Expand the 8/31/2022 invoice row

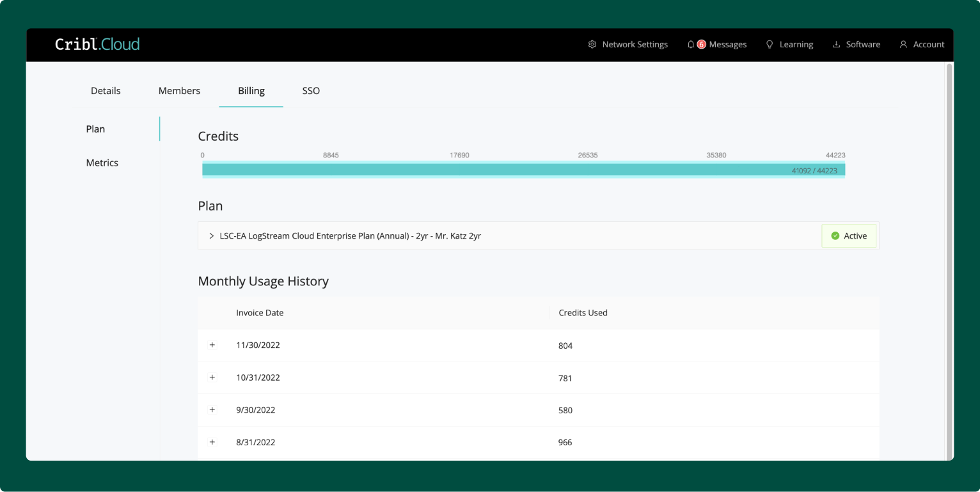(x=212, y=442)
